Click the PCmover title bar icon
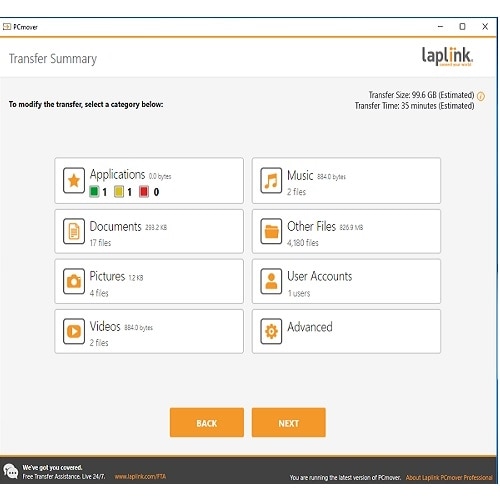The image size is (500, 500). [x=7, y=26]
